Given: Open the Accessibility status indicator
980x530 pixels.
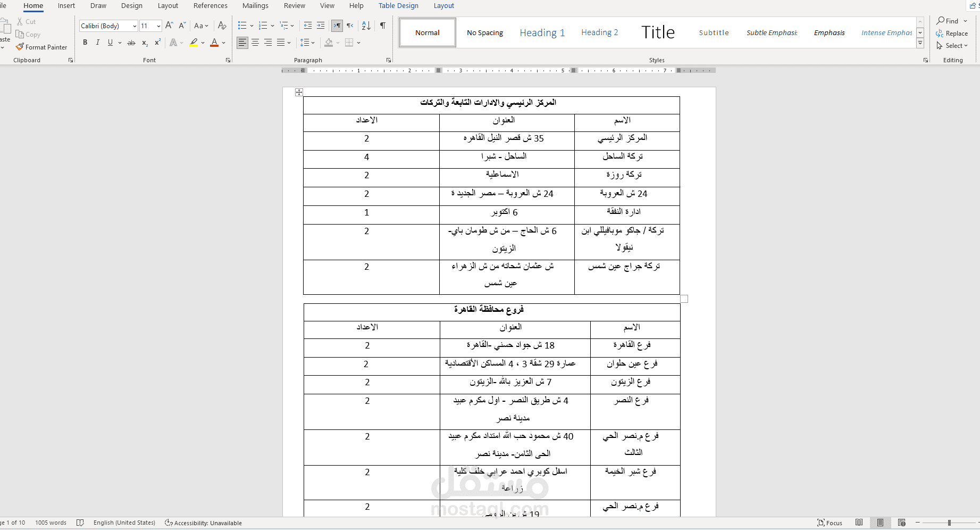Looking at the screenshot, I should click(203, 523).
